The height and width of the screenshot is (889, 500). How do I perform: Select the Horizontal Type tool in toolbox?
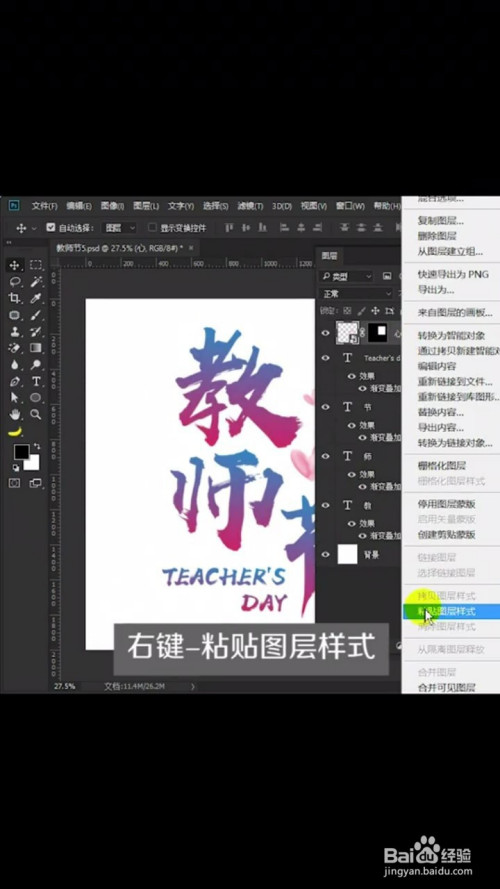coord(36,381)
